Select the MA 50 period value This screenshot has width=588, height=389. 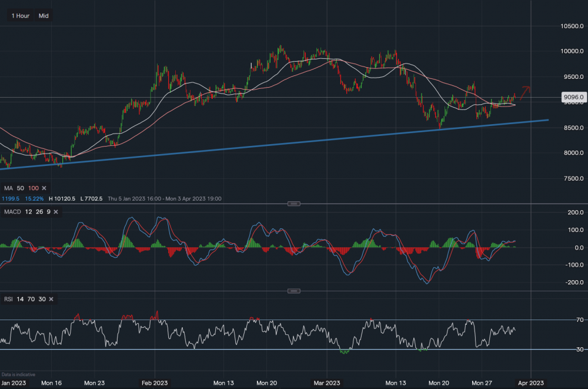(21, 188)
